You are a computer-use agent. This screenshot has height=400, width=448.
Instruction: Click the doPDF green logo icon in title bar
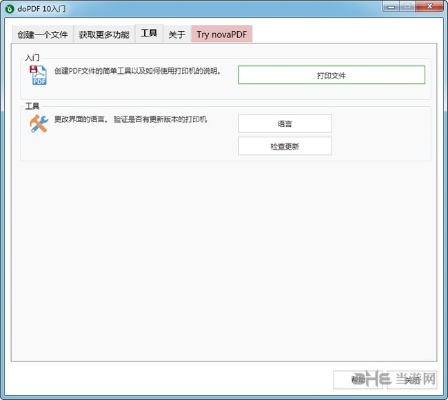(10, 9)
